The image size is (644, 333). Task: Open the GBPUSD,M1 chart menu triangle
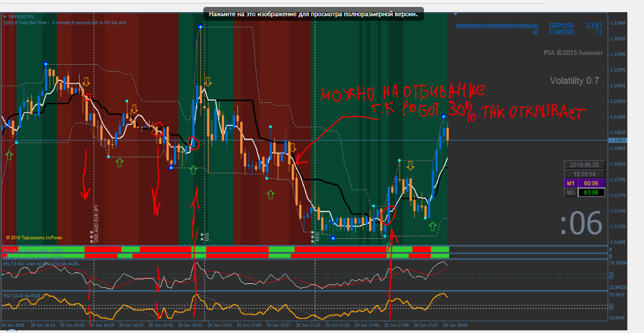(5, 17)
